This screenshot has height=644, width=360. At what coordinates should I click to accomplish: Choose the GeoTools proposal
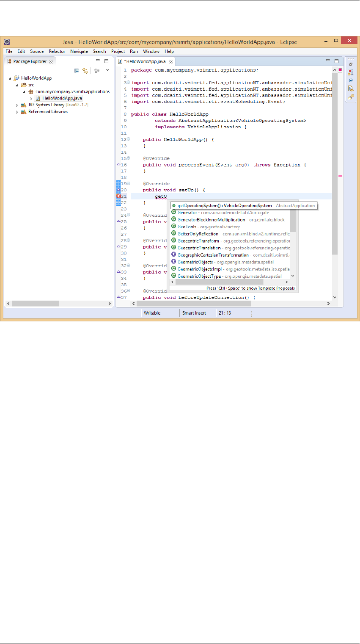(231, 227)
